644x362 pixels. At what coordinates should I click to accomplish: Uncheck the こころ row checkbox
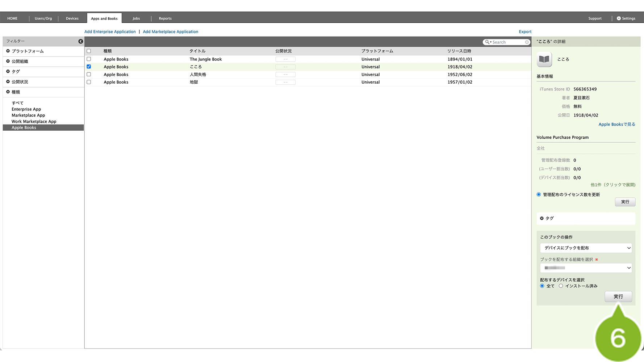[x=89, y=67]
